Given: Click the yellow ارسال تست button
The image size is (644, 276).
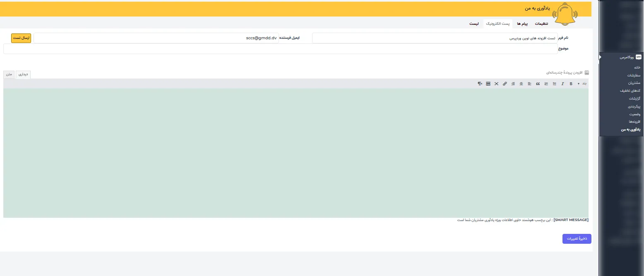Looking at the screenshot, I should 21,38.
